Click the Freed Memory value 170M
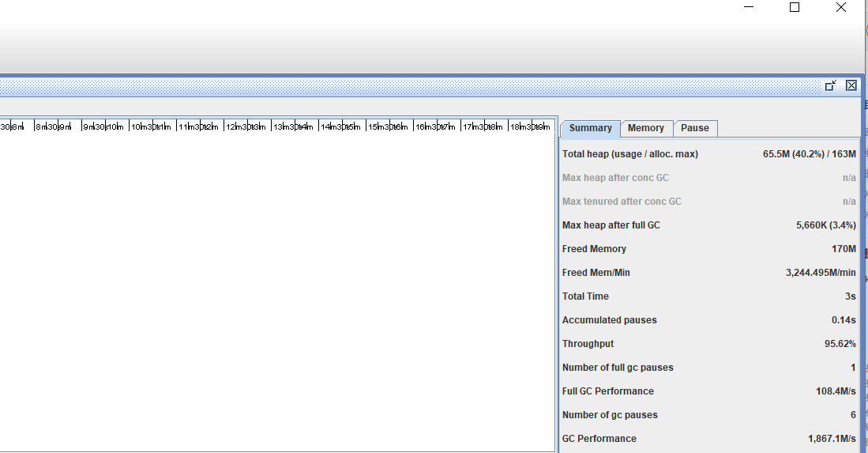 pos(844,249)
